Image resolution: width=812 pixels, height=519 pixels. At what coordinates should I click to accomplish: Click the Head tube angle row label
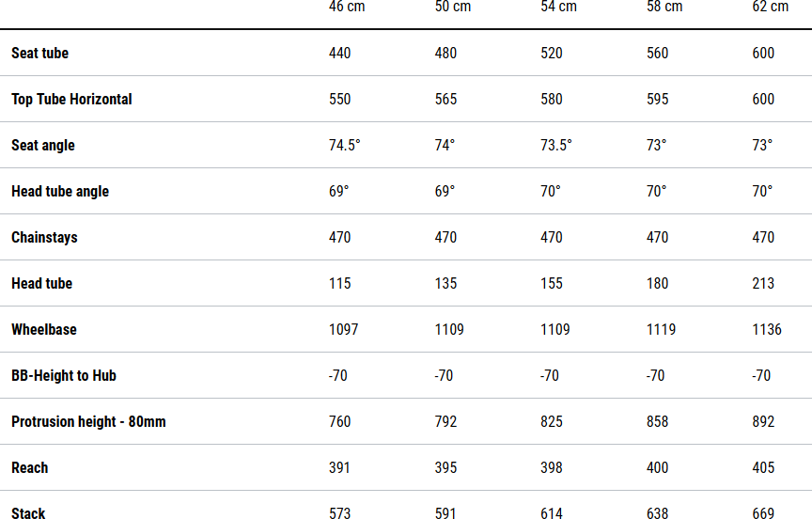(x=60, y=191)
